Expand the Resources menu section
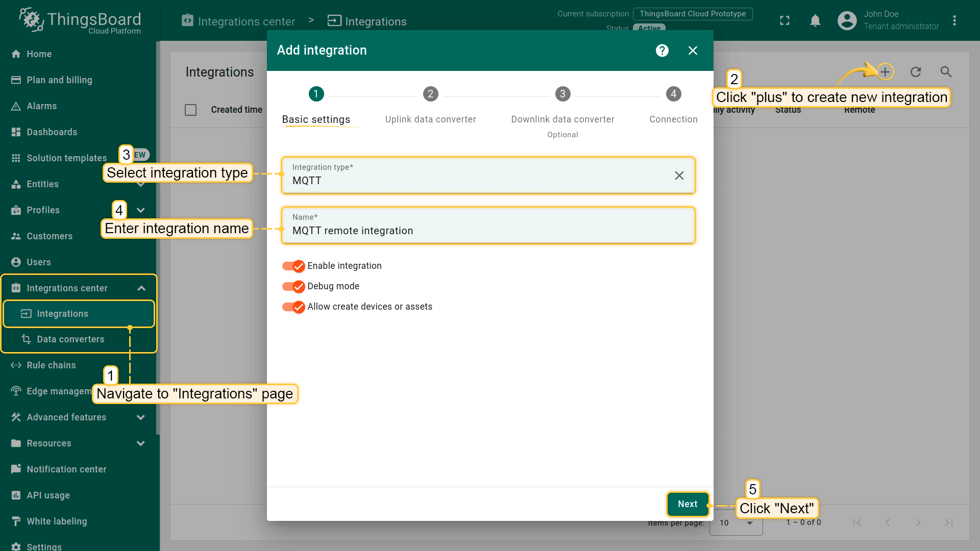This screenshot has height=551, width=980. pyautogui.click(x=141, y=443)
